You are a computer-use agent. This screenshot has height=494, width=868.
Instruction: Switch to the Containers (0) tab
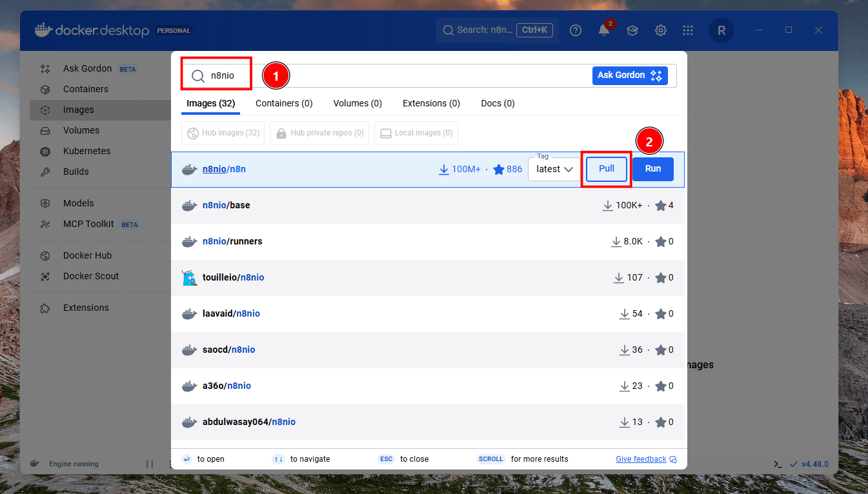[284, 103]
